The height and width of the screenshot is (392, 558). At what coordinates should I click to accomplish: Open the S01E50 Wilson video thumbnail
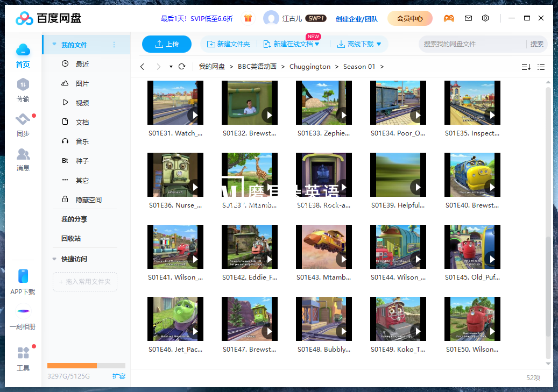click(x=472, y=319)
